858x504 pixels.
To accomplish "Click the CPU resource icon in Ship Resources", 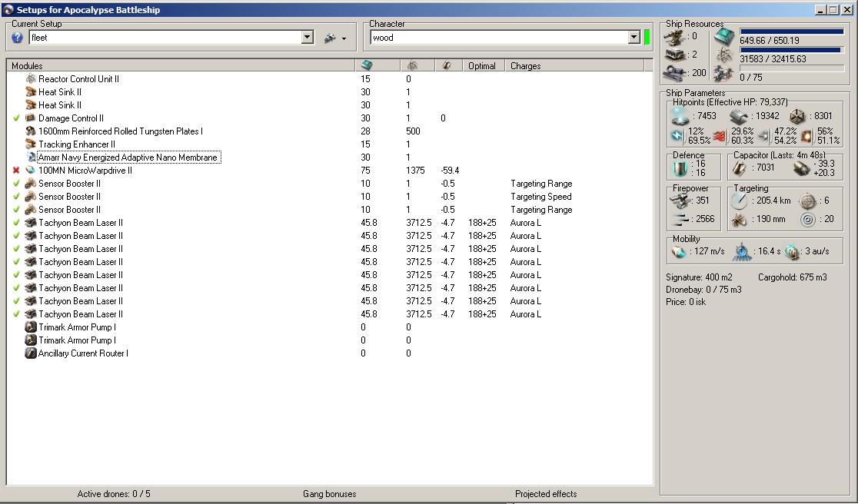I will pos(724,37).
